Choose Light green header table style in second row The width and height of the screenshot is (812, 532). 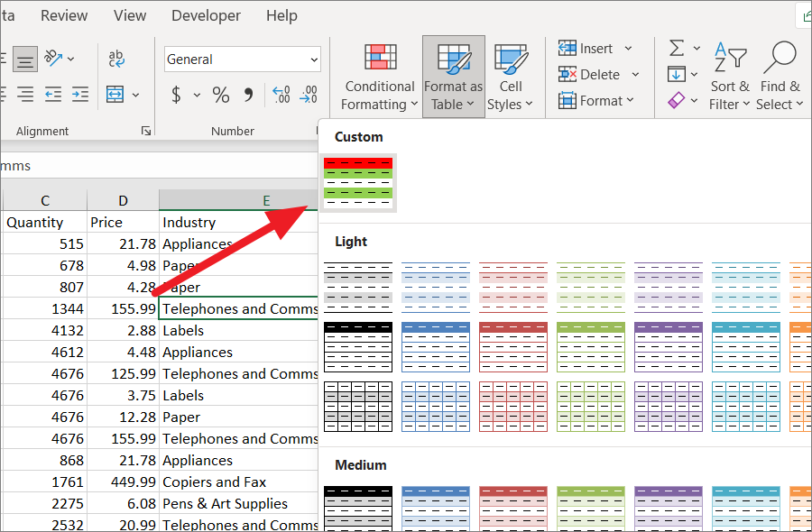pos(591,347)
